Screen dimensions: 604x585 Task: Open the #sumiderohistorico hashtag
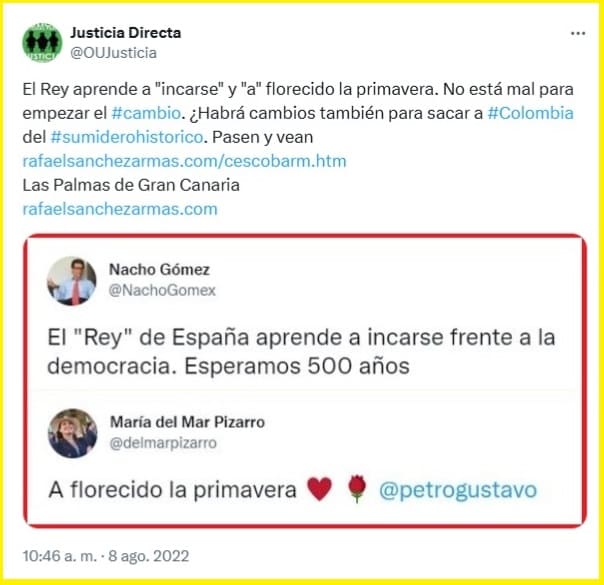[127, 137]
